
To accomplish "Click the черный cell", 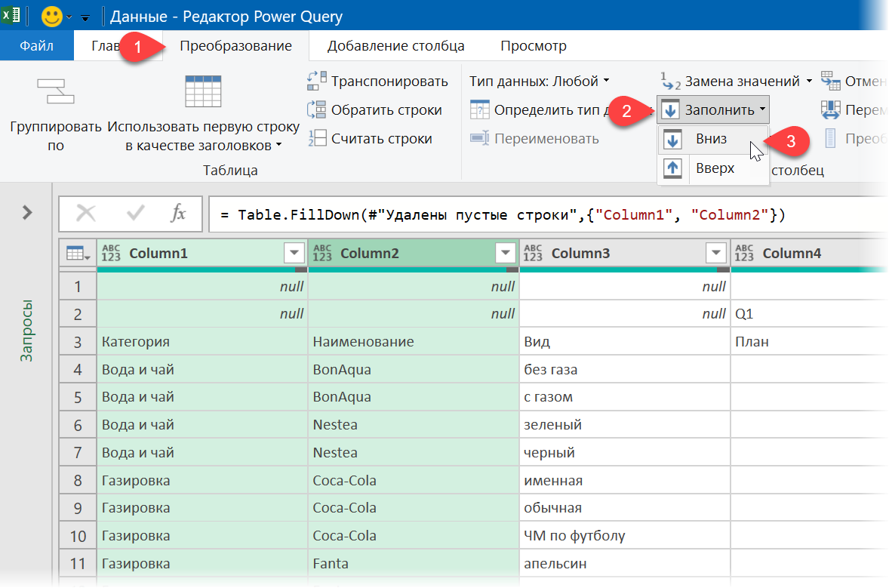I will pos(625,453).
